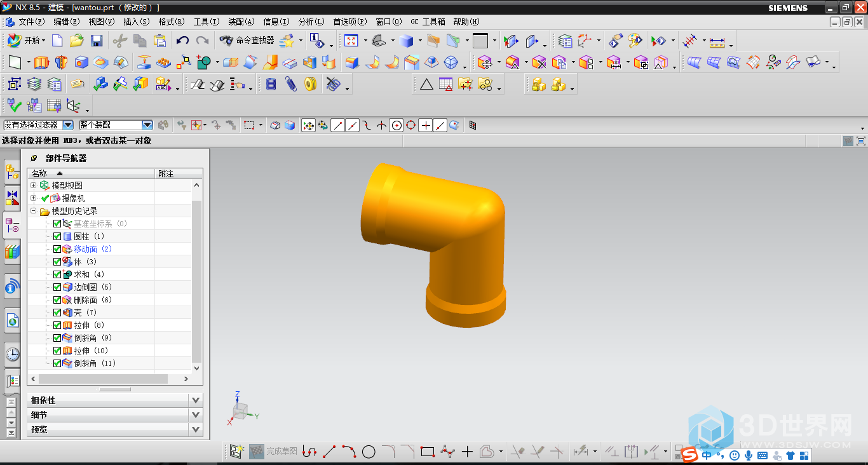Select the sketch Line tool at bottom

(329, 452)
